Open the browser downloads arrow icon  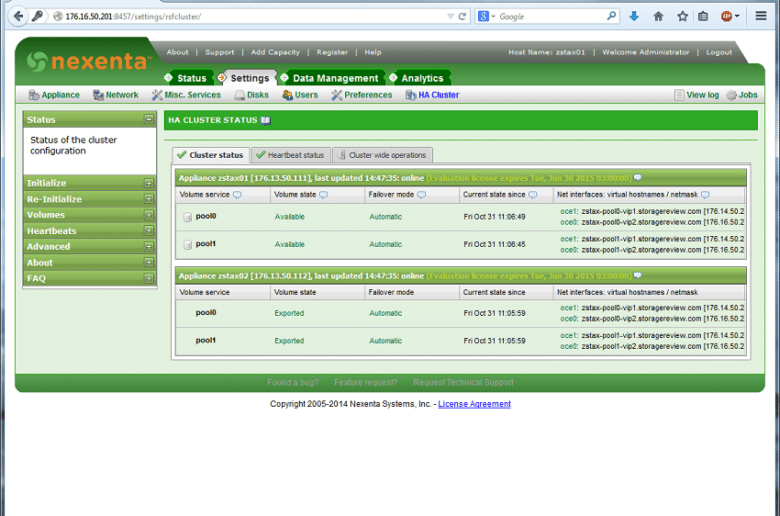pos(634,16)
